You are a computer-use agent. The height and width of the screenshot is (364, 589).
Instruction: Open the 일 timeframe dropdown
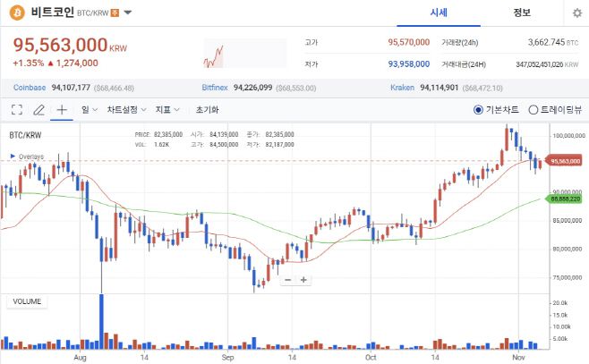(89, 110)
